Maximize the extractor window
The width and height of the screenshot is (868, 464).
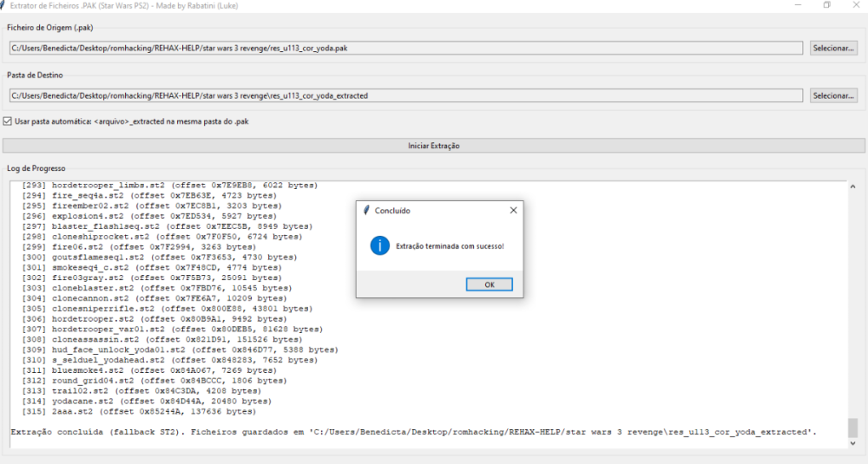(826, 5)
